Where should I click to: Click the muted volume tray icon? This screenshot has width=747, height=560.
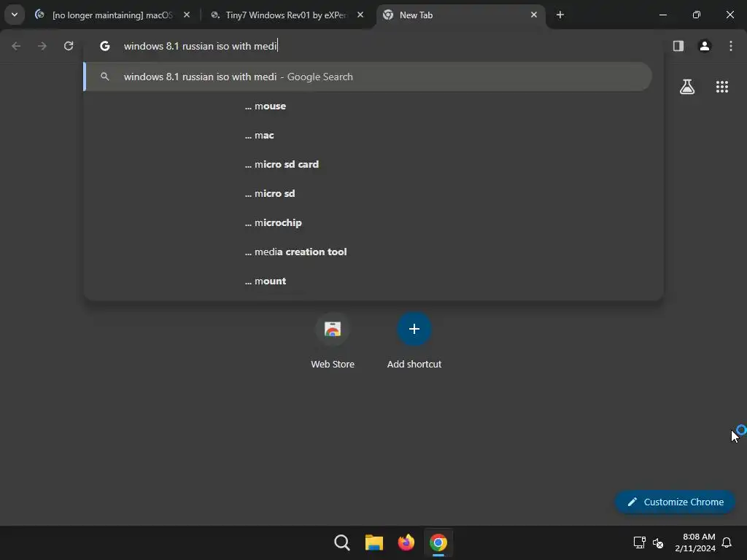(658, 542)
